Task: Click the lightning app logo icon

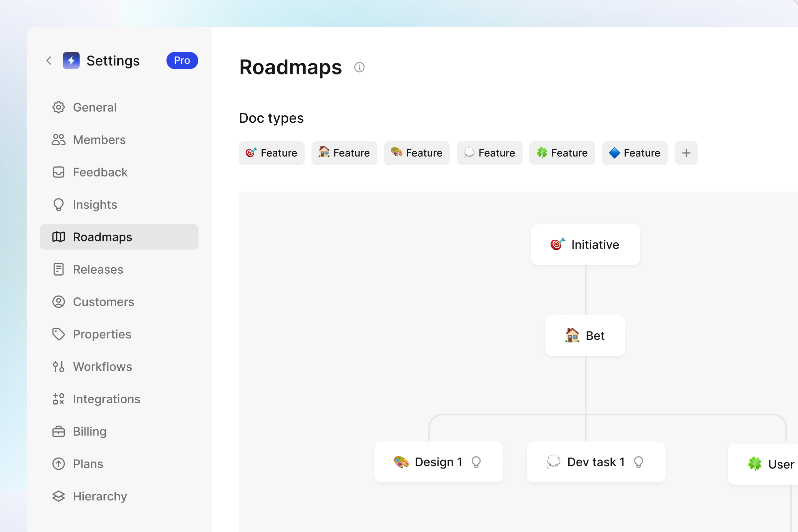Action: coord(71,61)
